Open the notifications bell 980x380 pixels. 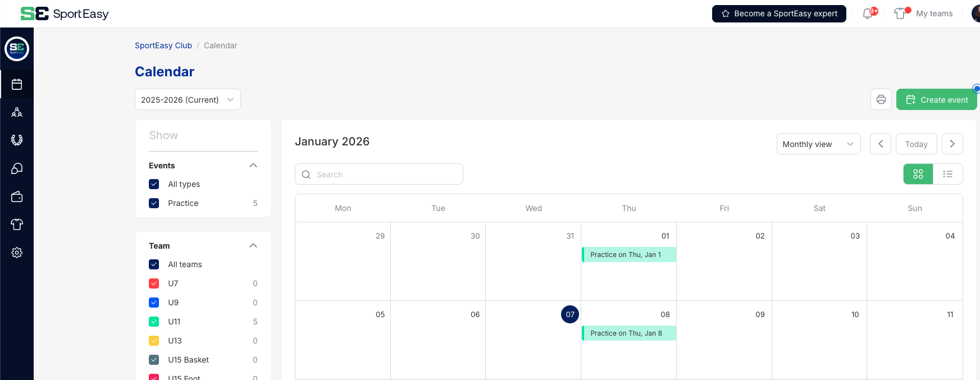click(x=867, y=13)
